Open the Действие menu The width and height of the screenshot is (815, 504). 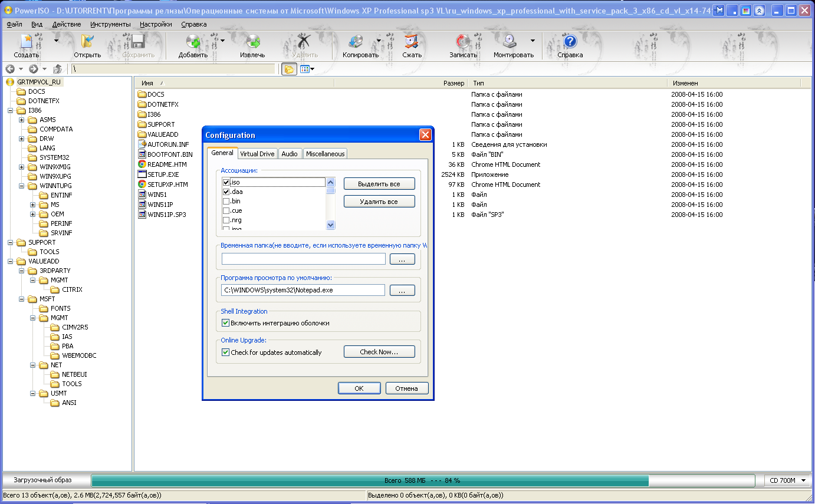(67, 24)
